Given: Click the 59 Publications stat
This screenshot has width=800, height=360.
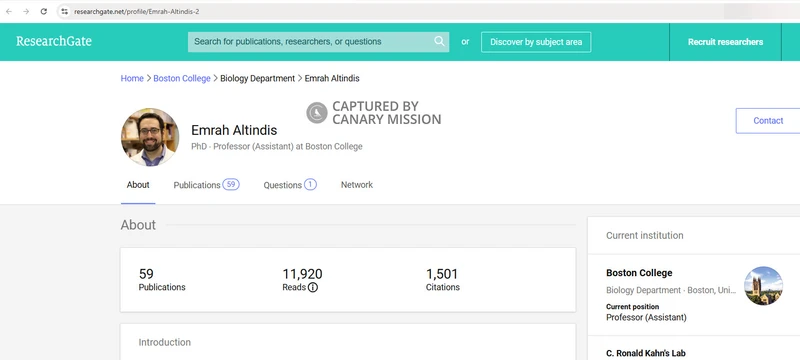Looking at the screenshot, I should 162,280.
